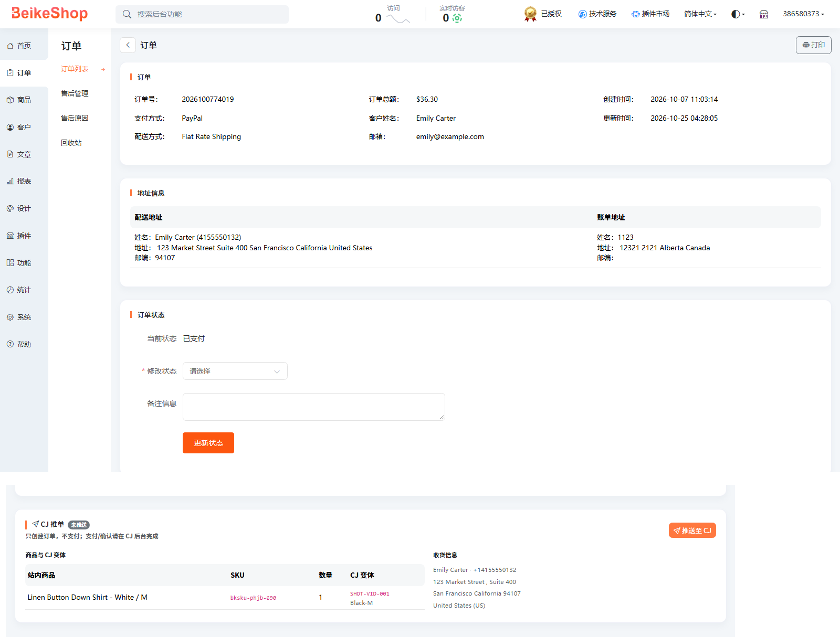This screenshot has height=637, width=840.
Task: Open technical service link
Action: (x=597, y=14)
